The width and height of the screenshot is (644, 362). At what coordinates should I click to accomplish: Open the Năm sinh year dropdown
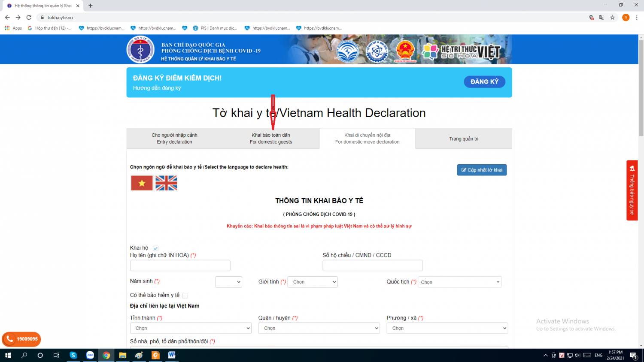point(228,282)
